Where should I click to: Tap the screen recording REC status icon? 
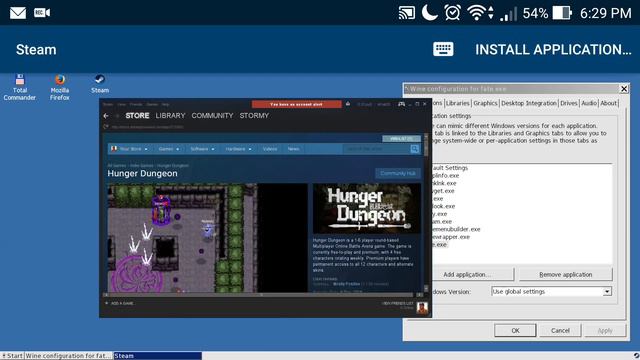42,13
